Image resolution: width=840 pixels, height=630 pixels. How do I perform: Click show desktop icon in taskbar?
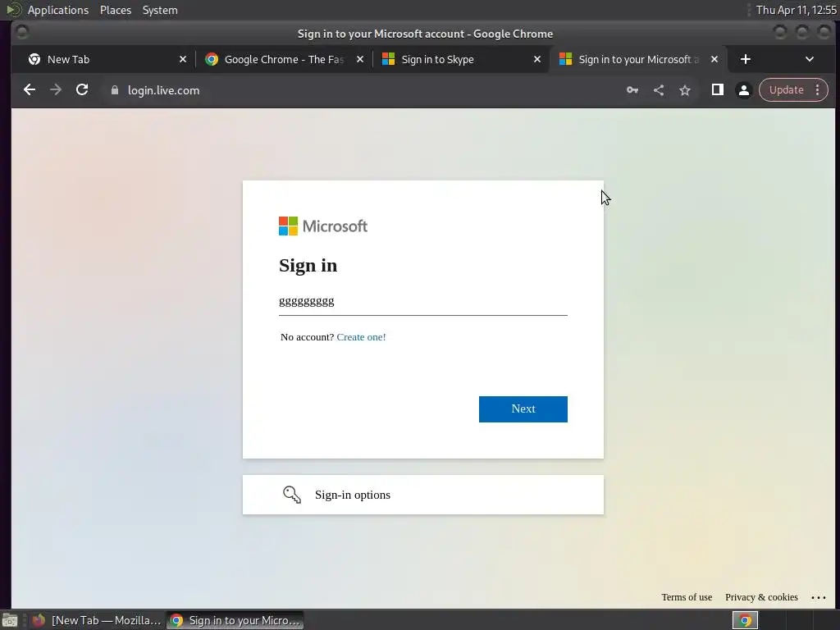[x=10, y=620]
